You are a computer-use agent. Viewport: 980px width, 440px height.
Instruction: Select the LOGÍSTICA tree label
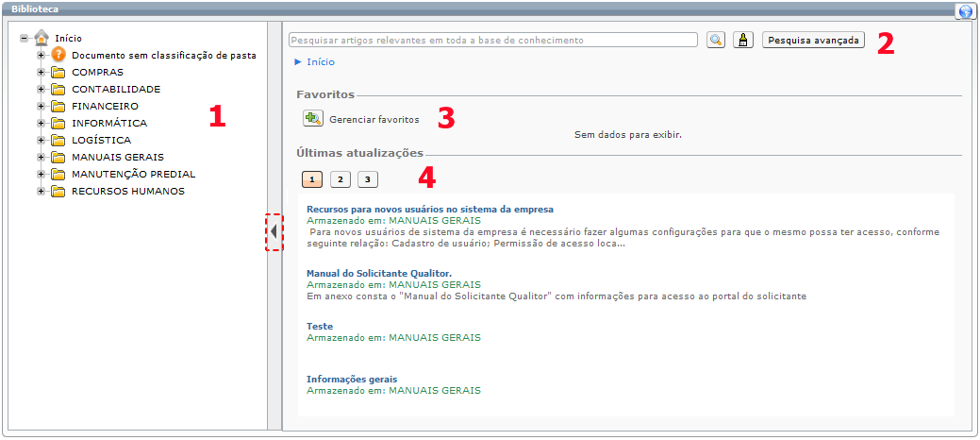[101, 140]
